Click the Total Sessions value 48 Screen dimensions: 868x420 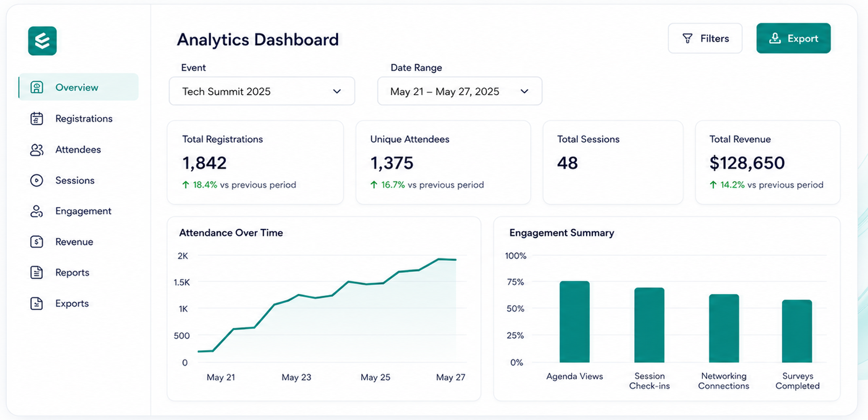click(567, 163)
